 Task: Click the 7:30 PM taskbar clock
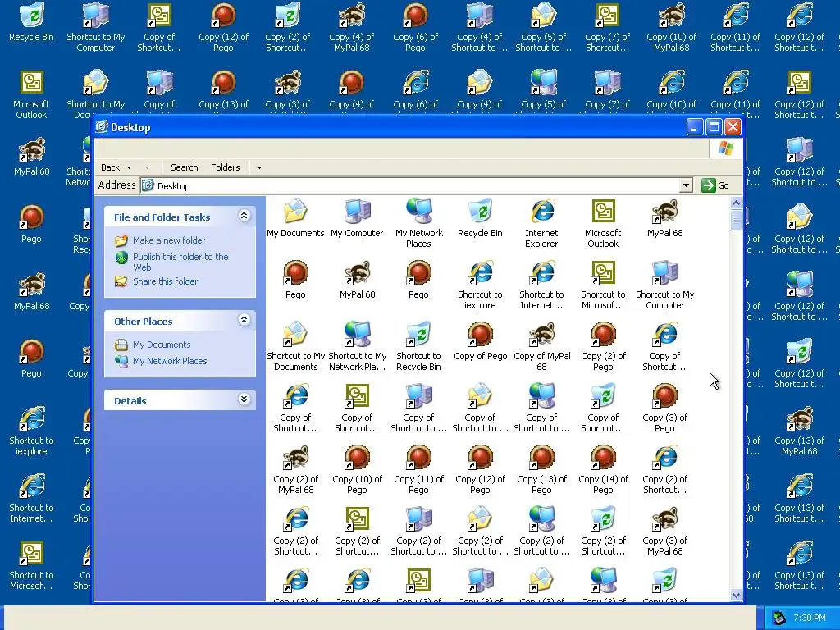(x=809, y=618)
